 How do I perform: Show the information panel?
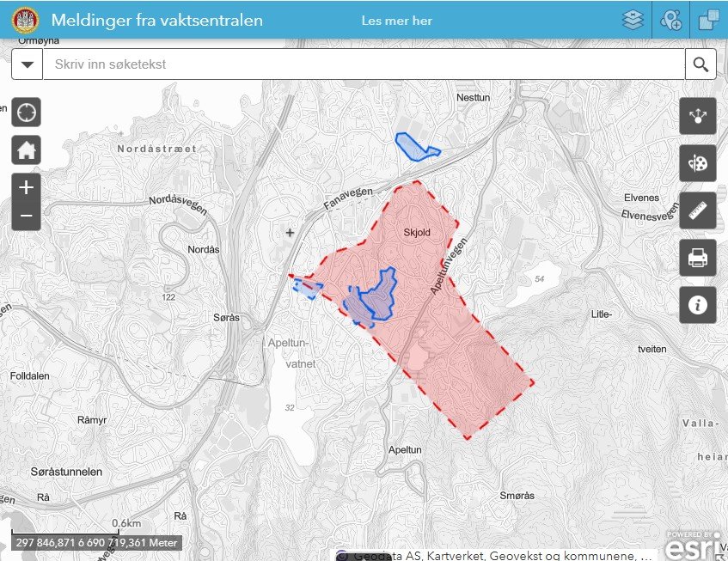(x=697, y=305)
